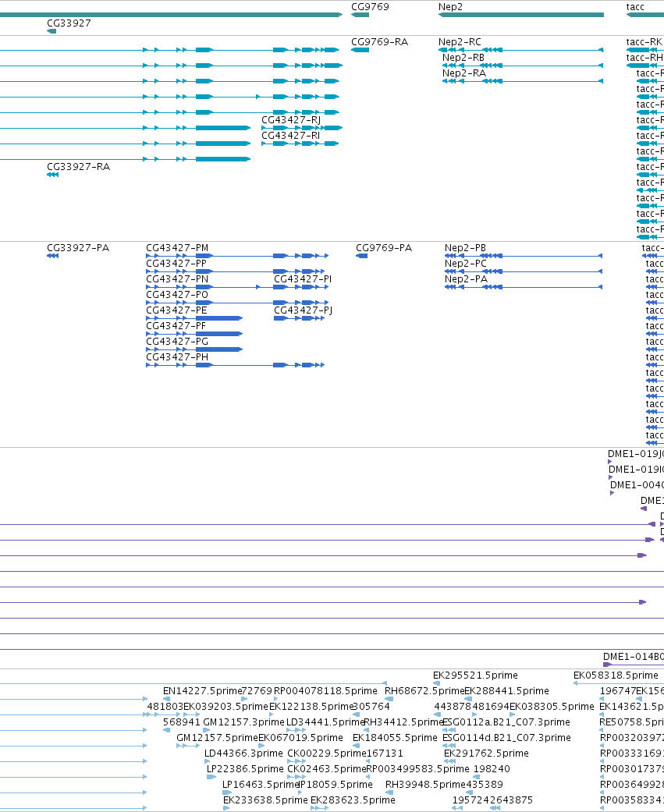Select EST EK122138.5prime
The height and width of the screenshot is (812, 664).
coord(311,707)
